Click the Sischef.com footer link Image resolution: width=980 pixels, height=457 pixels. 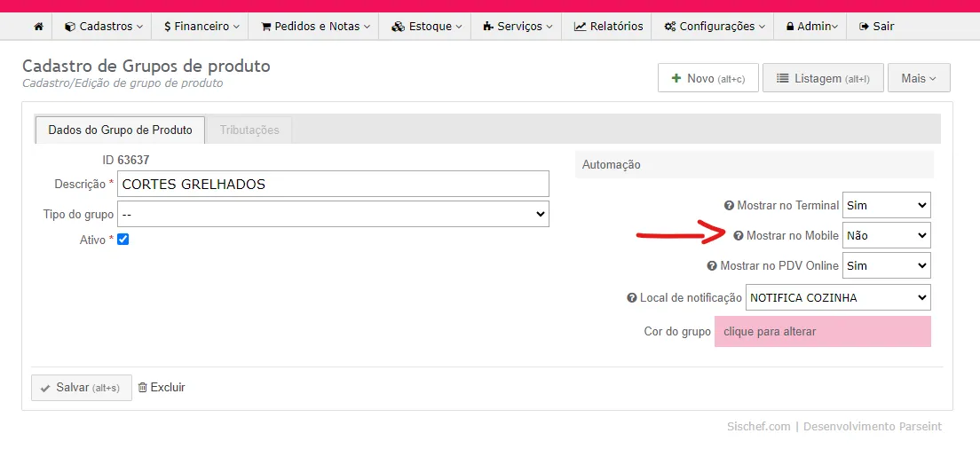pyautogui.click(x=759, y=427)
